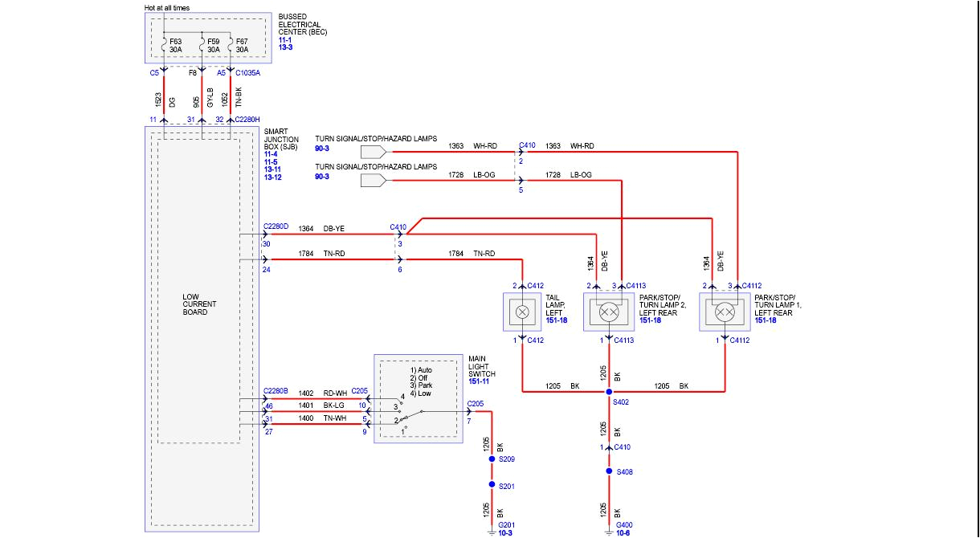
Task: Open the 11-1 reference under Bussed Electrical Center
Action: pyautogui.click(x=285, y=40)
